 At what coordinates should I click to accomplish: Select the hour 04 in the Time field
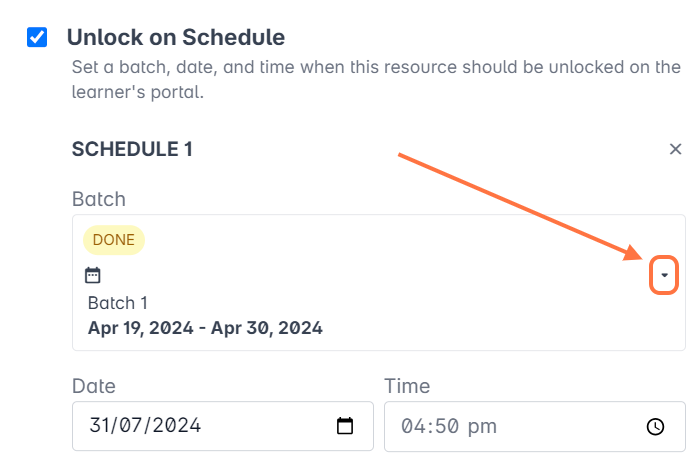[x=413, y=426]
